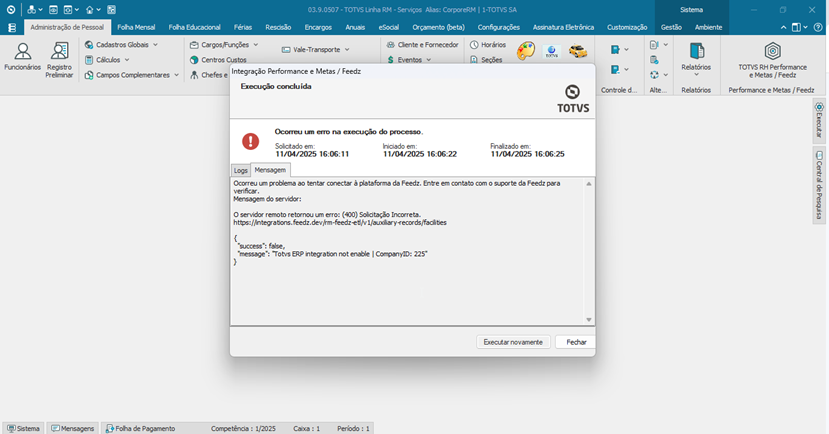
Task: Open the eSocial ribbon tab
Action: point(389,27)
